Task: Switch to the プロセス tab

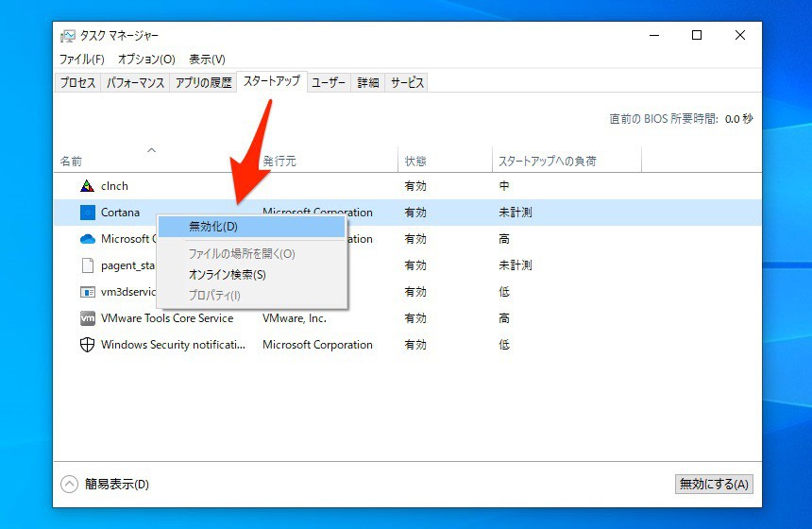Action: (77, 82)
